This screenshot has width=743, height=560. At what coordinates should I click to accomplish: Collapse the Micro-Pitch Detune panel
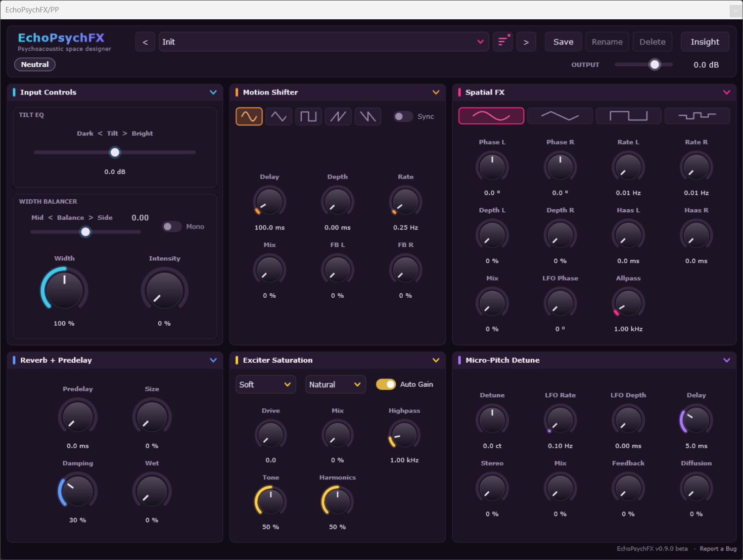[727, 360]
